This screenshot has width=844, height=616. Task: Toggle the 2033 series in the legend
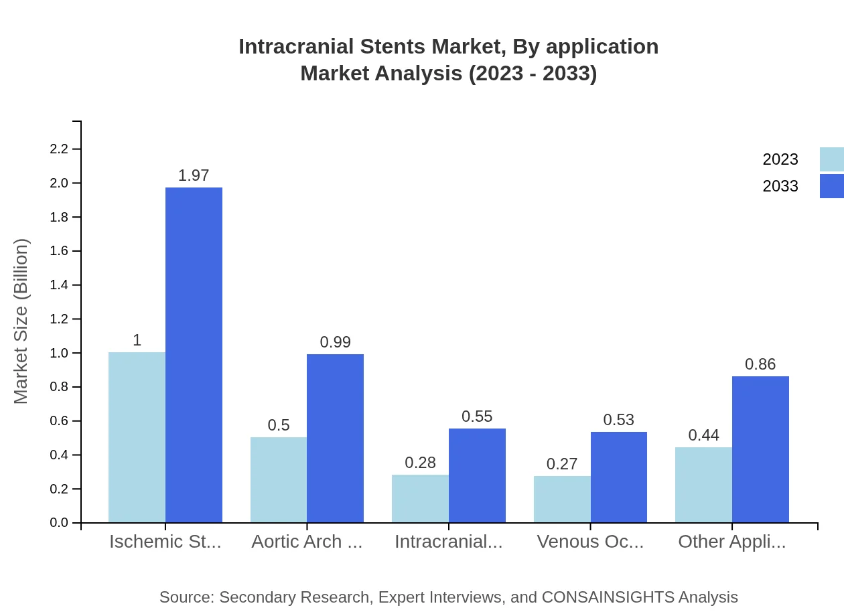pos(780,186)
